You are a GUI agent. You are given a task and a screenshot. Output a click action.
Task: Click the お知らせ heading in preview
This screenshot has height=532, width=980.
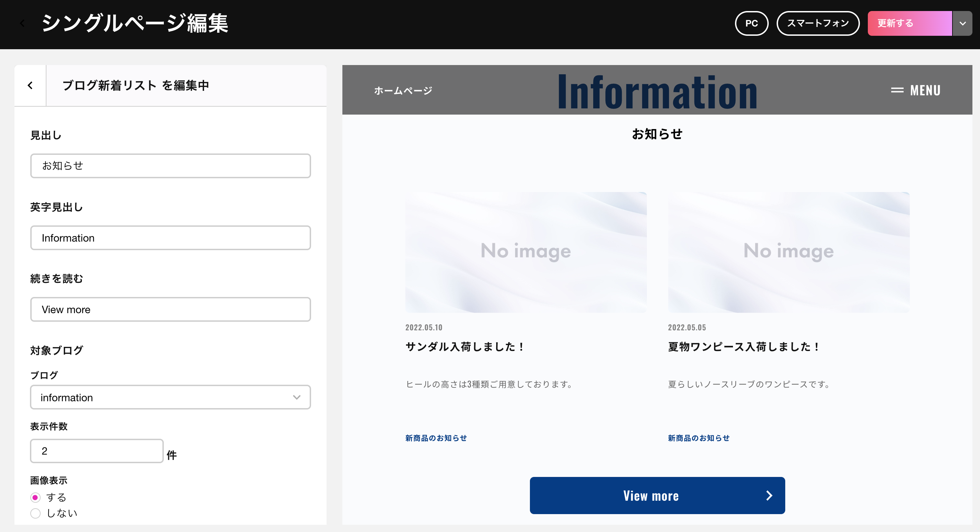(657, 134)
